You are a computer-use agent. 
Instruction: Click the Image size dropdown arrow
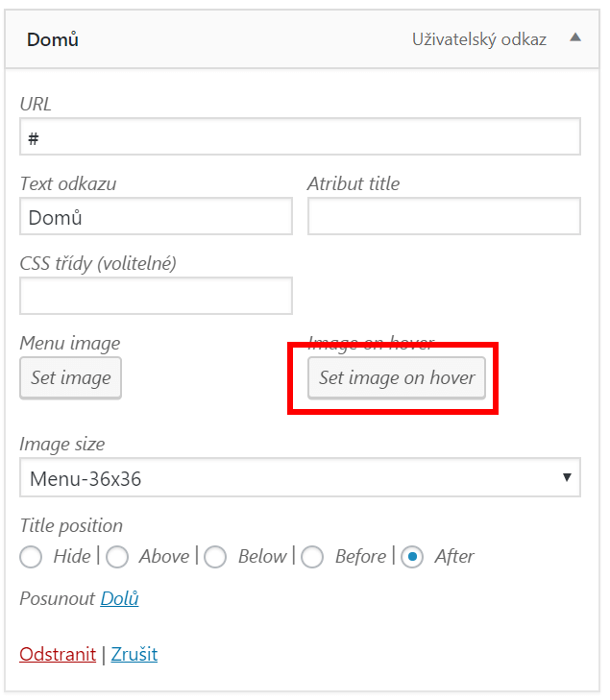567,477
